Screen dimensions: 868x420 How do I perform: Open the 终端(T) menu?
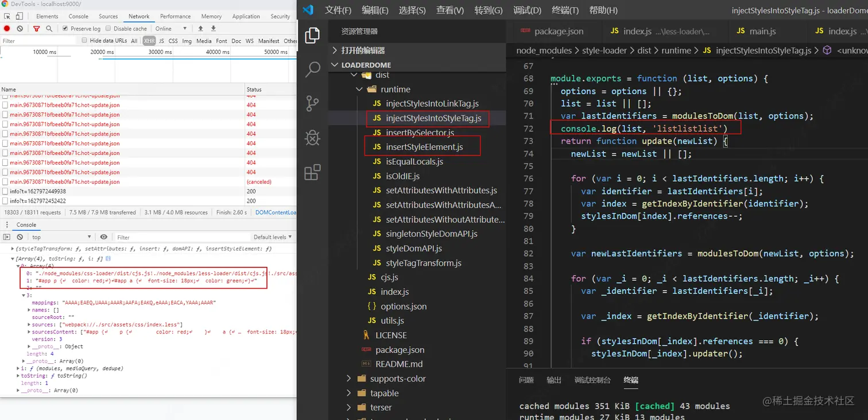point(565,10)
